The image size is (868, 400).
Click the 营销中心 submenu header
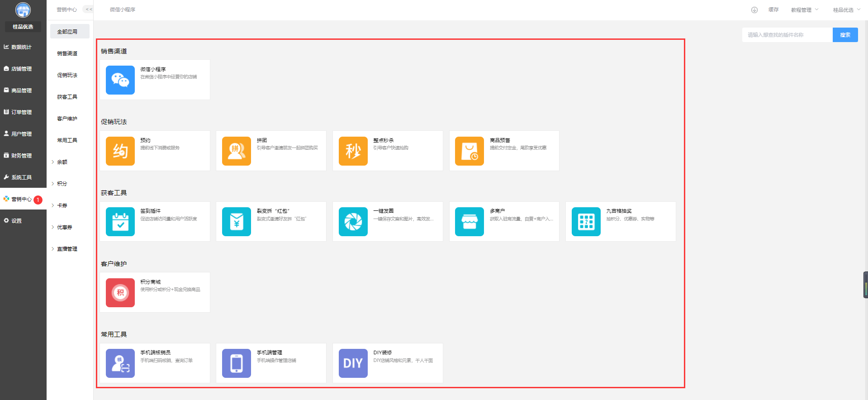click(x=67, y=10)
